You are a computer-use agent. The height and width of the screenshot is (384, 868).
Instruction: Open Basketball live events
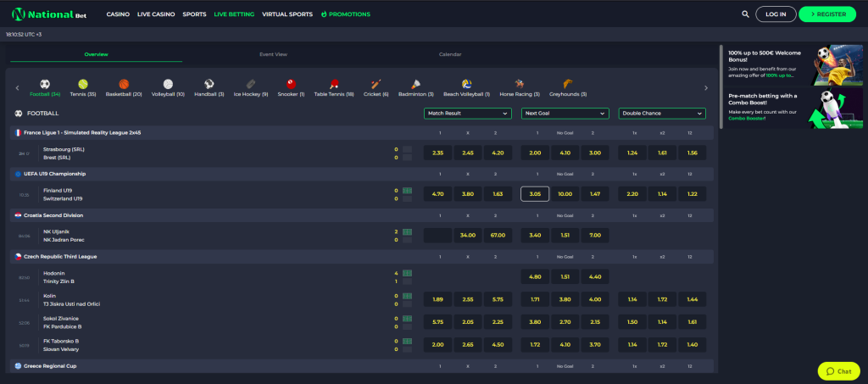coord(125,84)
